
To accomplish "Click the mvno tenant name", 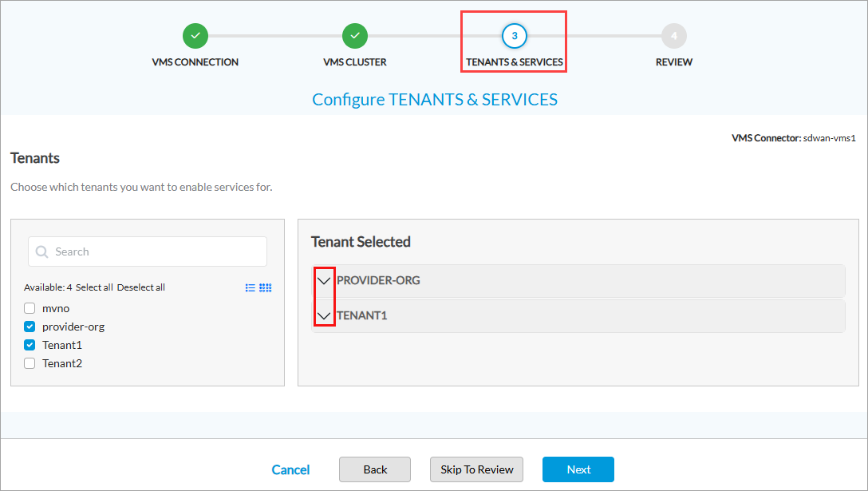I will [56, 308].
